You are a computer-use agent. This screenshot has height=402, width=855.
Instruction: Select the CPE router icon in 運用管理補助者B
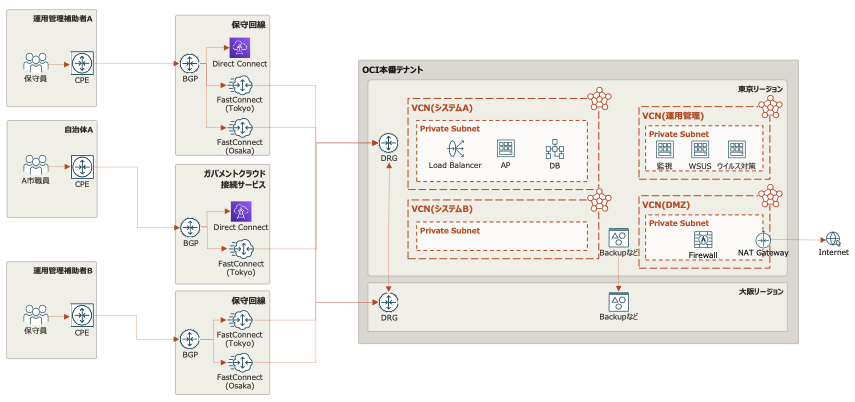pos(82,315)
